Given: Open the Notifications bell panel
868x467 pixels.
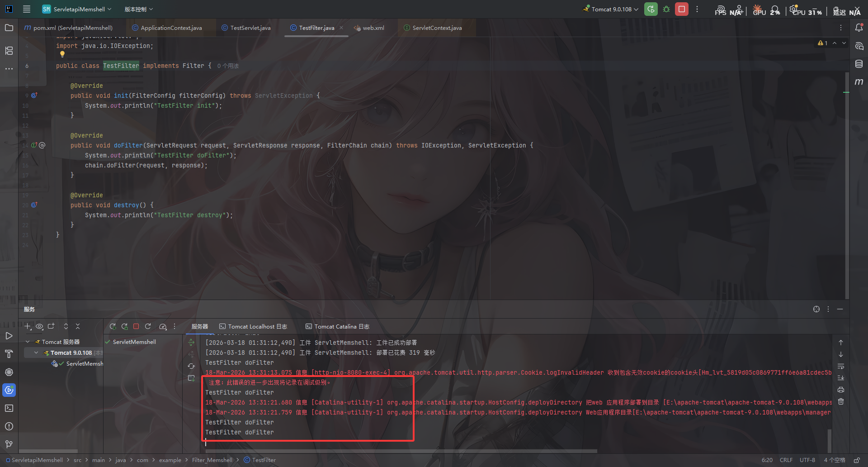Looking at the screenshot, I should coord(859,28).
